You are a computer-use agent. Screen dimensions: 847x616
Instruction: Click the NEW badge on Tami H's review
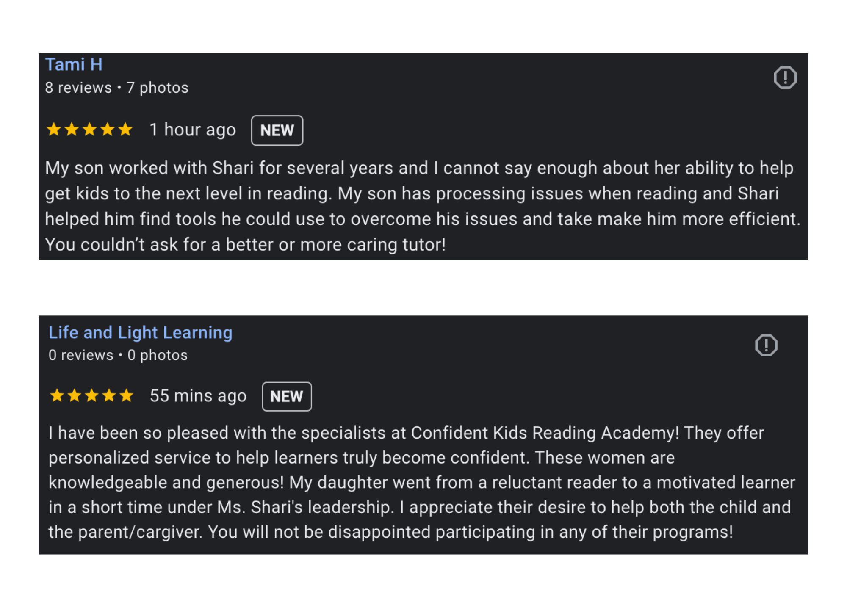coord(277,130)
